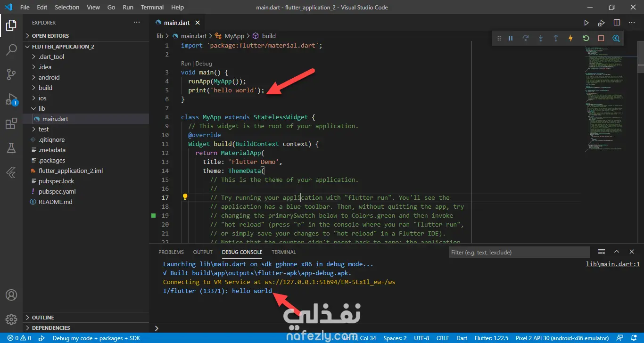Restart the debug session with the green icon
The width and height of the screenshot is (644, 343).
tap(586, 38)
